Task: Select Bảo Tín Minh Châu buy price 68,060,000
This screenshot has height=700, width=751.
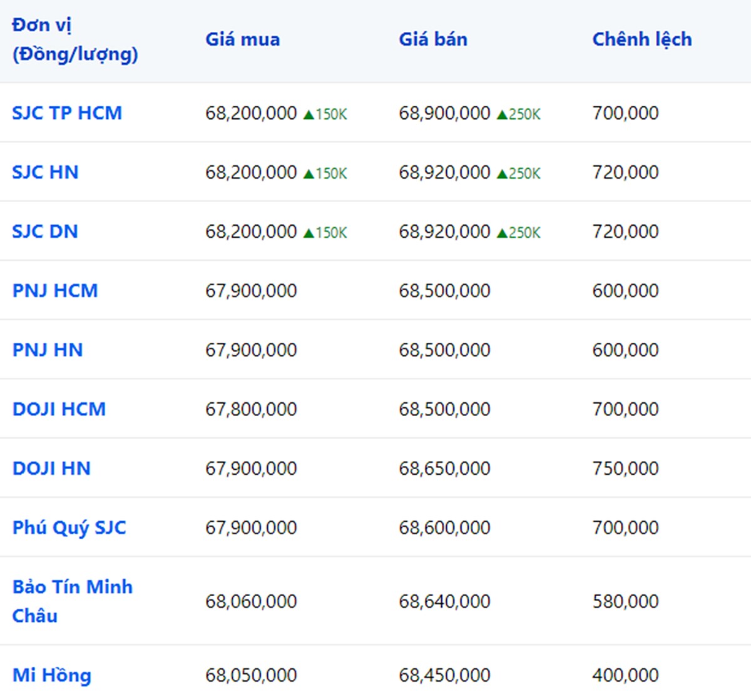Action: point(251,602)
